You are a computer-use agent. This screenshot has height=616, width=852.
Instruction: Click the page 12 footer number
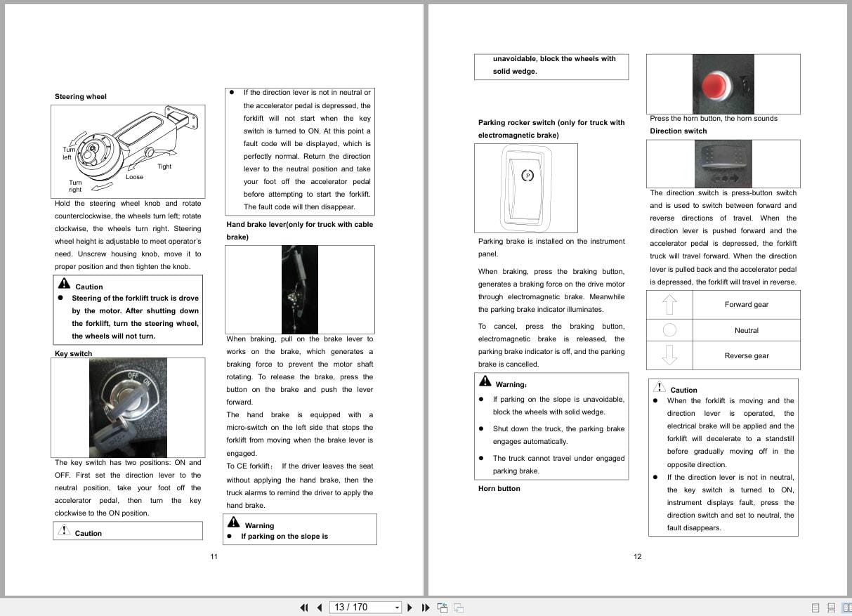point(637,556)
